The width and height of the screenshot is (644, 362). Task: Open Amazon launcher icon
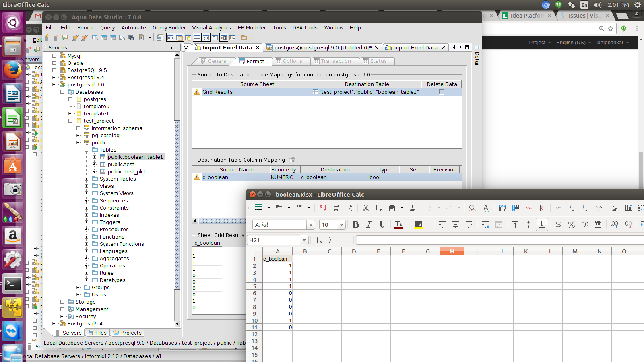12,236
